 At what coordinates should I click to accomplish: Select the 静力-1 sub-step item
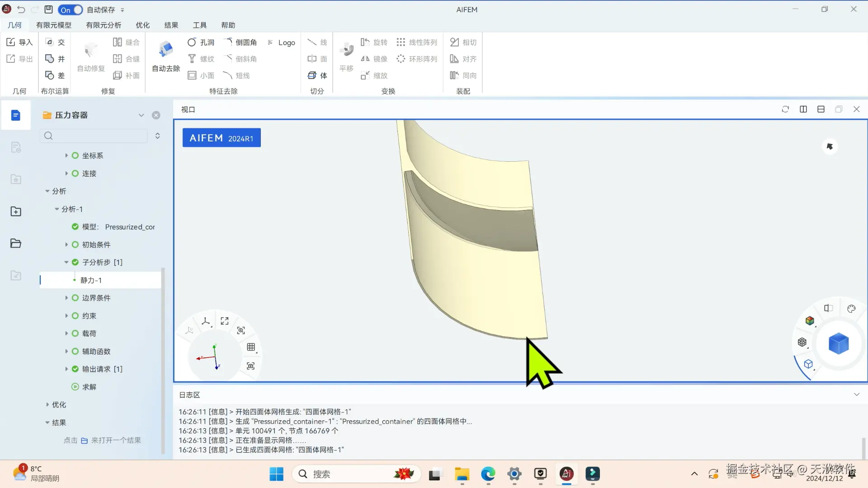click(x=91, y=280)
